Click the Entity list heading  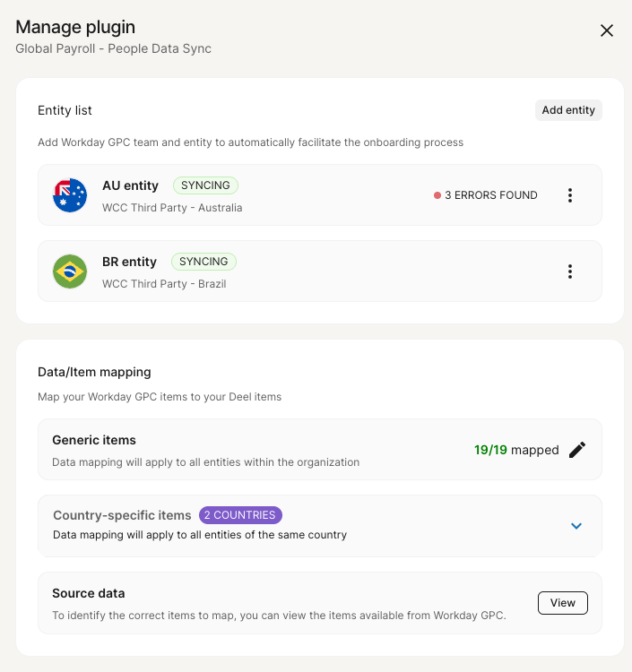coord(65,110)
